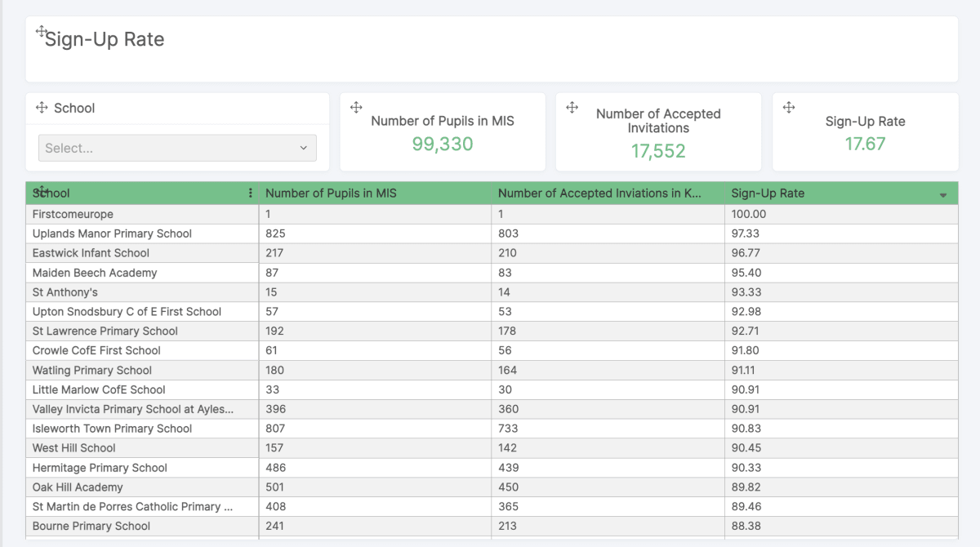The height and width of the screenshot is (547, 980).
Task: Click the 17,552 accepted invitations value
Action: tap(658, 151)
